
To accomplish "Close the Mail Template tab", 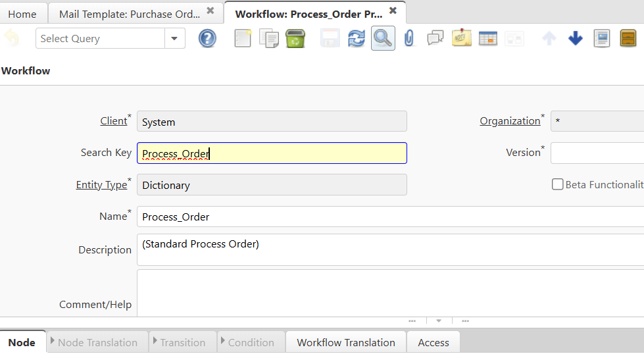I will coord(210,11).
